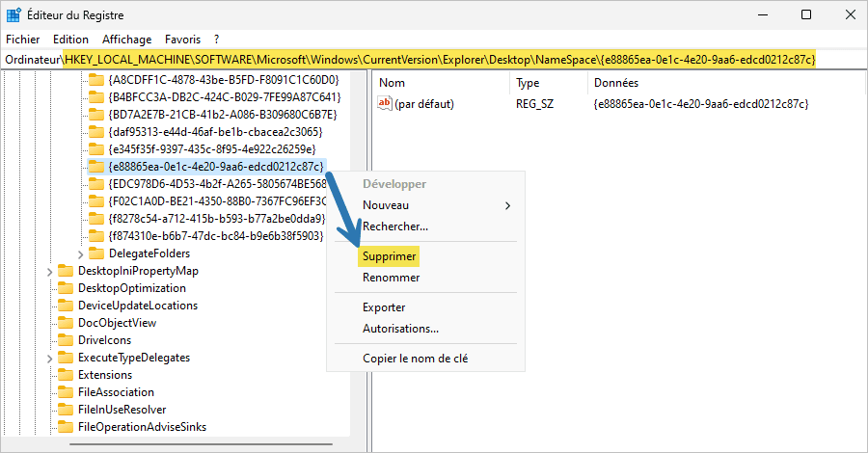This screenshot has width=868, height=453.
Task: Select key {B4BFCC3A-DB2C-424C-B029-7FE99A87C641}
Action: tap(225, 97)
